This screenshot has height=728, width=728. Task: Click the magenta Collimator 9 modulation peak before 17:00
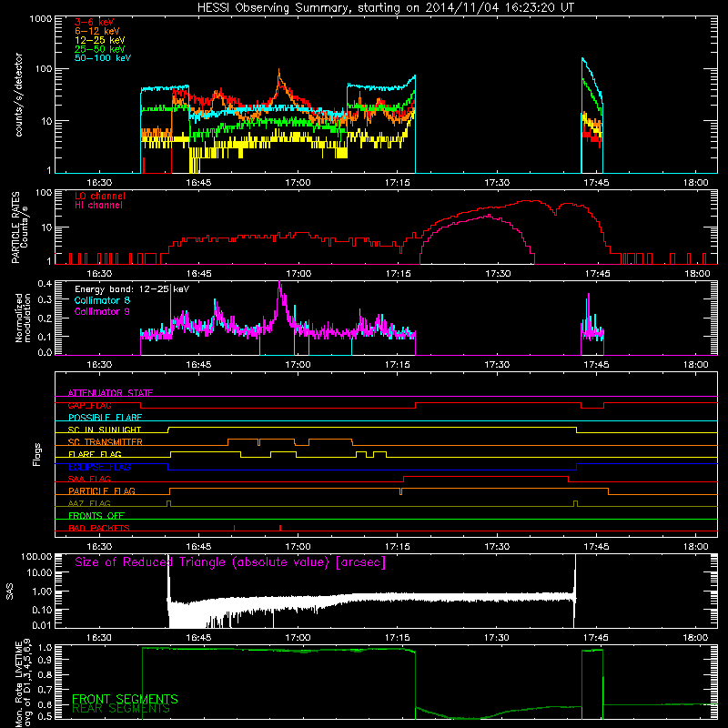pyautogui.click(x=279, y=284)
